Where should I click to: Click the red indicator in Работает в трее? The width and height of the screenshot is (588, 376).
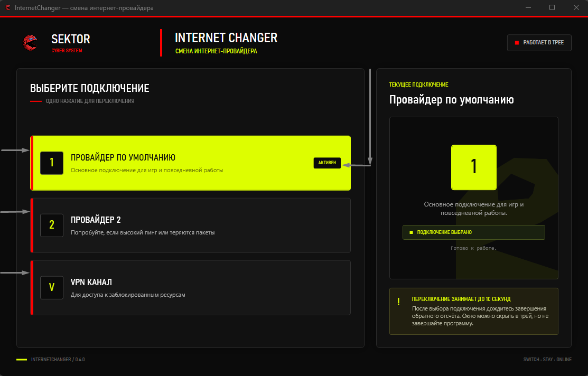coord(517,43)
